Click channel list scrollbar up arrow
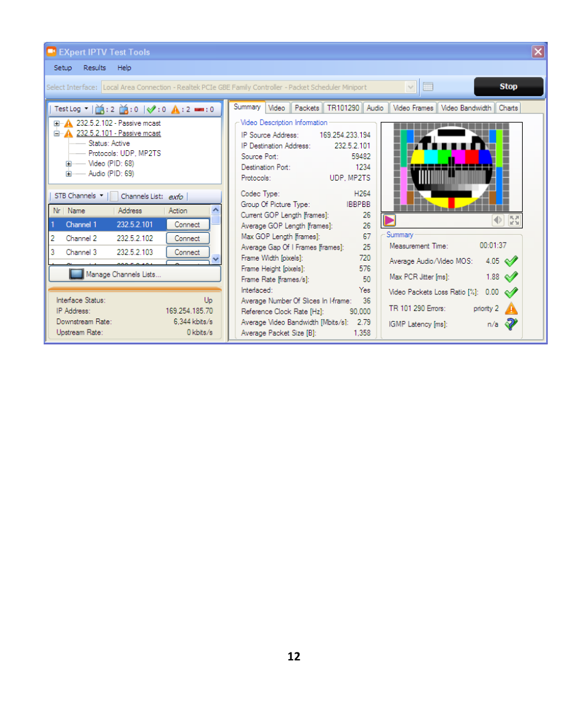The height and width of the screenshot is (714, 588). 216,210
